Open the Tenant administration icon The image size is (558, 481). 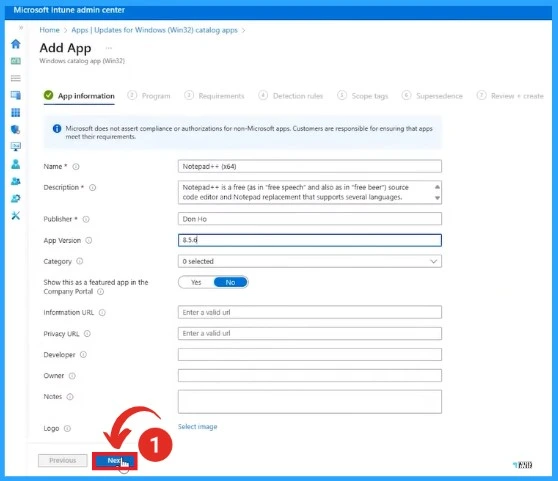[16, 198]
